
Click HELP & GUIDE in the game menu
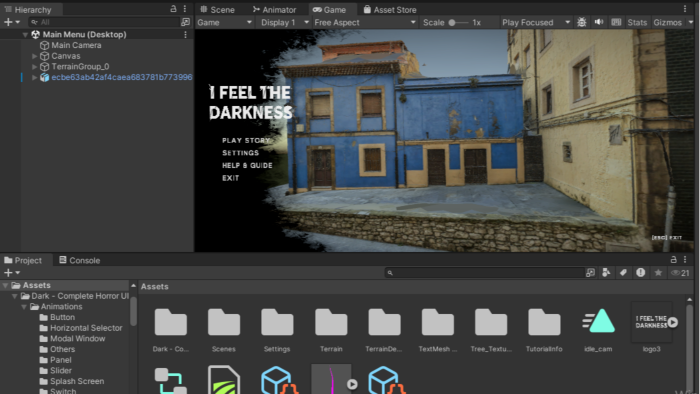(247, 165)
